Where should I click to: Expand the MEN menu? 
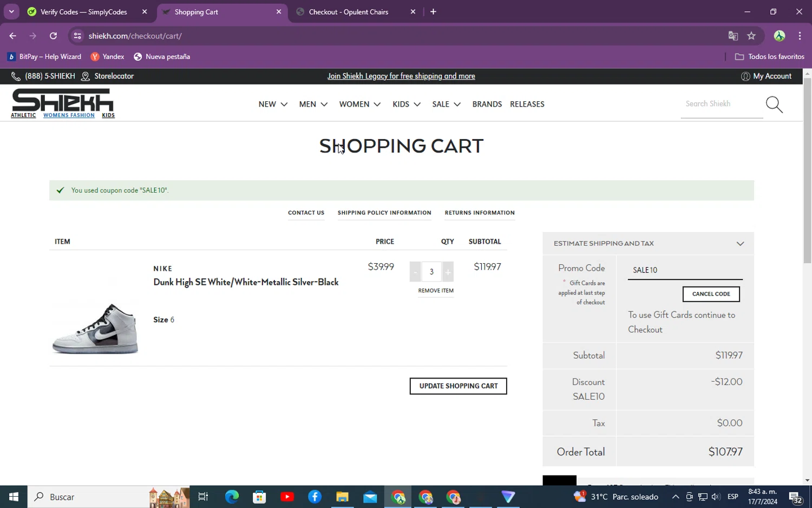pos(313,104)
